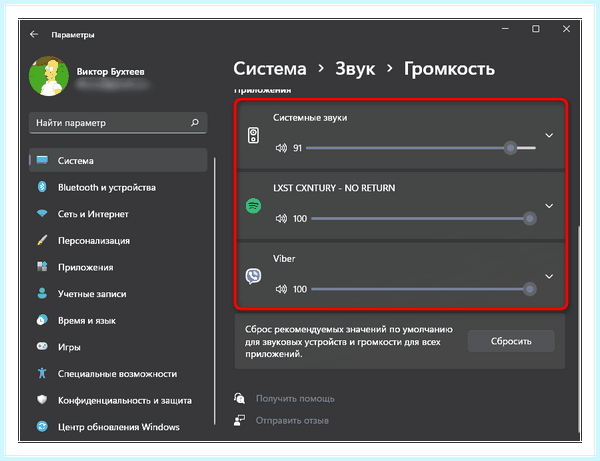
Task: Open Конфиденциальность и защита label
Action: pos(125,400)
